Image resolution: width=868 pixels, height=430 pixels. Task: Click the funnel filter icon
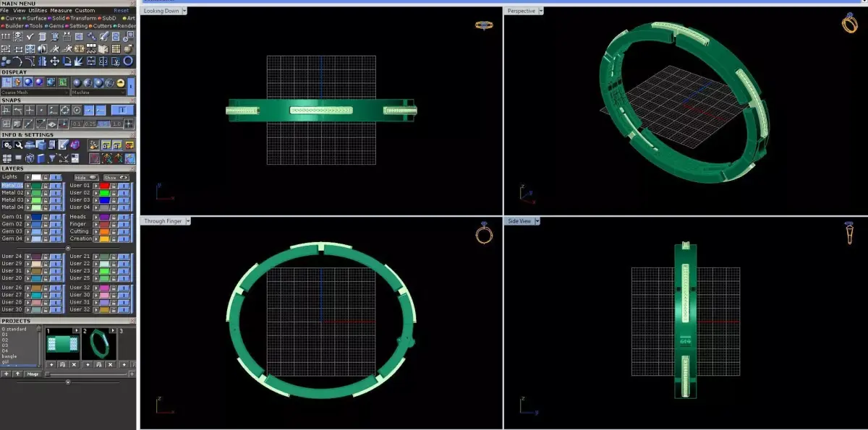pos(51,158)
